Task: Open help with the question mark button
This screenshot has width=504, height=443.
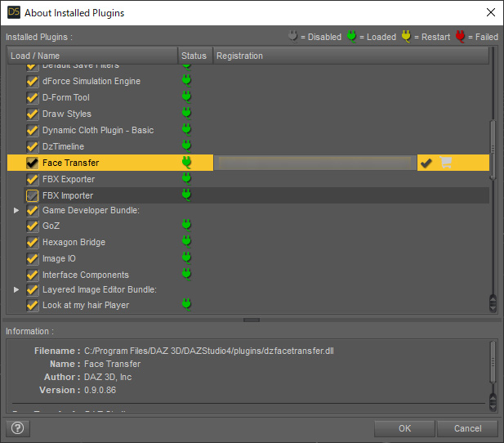Action: pyautogui.click(x=18, y=428)
